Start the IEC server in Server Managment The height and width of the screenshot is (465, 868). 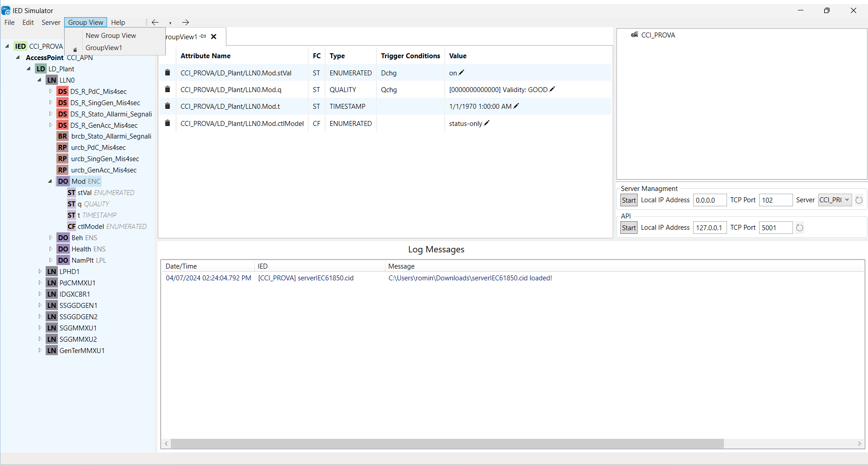coord(629,200)
